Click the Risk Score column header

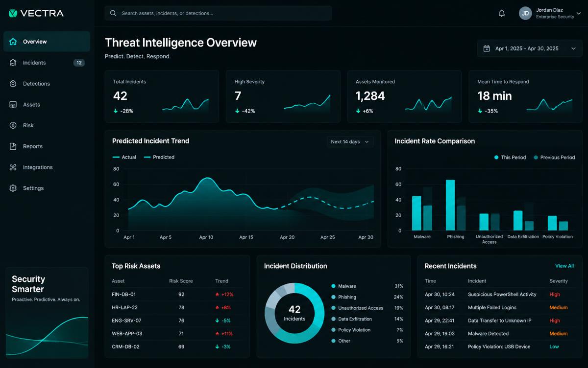(x=181, y=281)
